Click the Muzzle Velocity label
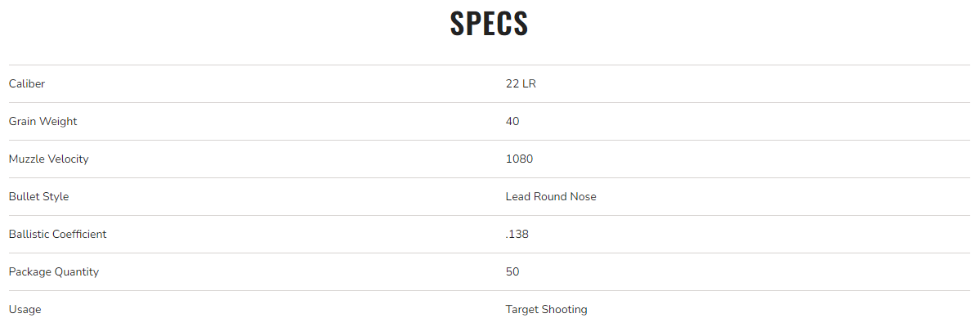Image resolution: width=980 pixels, height=336 pixels. (x=48, y=159)
